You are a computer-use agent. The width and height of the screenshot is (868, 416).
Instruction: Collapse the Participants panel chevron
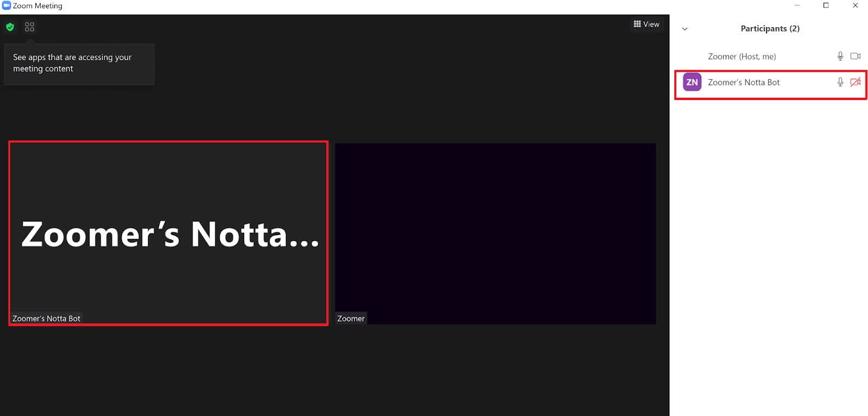point(685,29)
